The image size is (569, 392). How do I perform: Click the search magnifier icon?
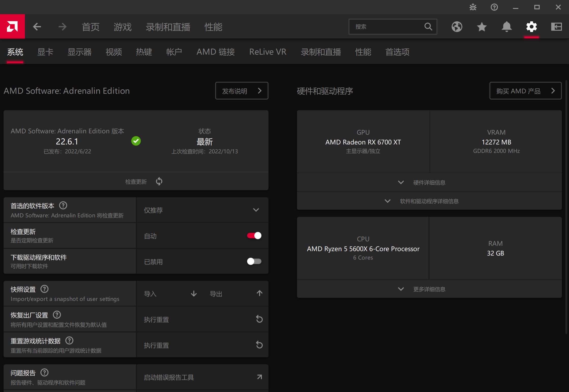[x=428, y=26]
